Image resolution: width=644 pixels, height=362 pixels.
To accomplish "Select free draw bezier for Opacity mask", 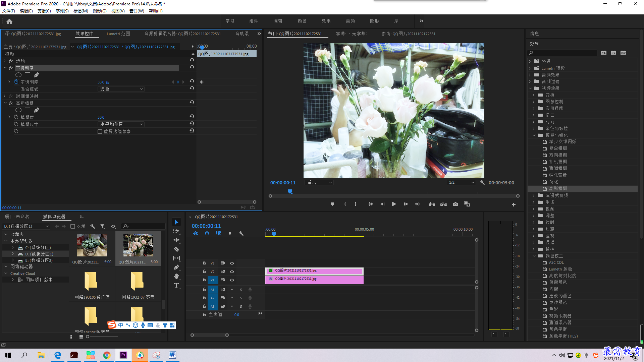I will point(37,75).
